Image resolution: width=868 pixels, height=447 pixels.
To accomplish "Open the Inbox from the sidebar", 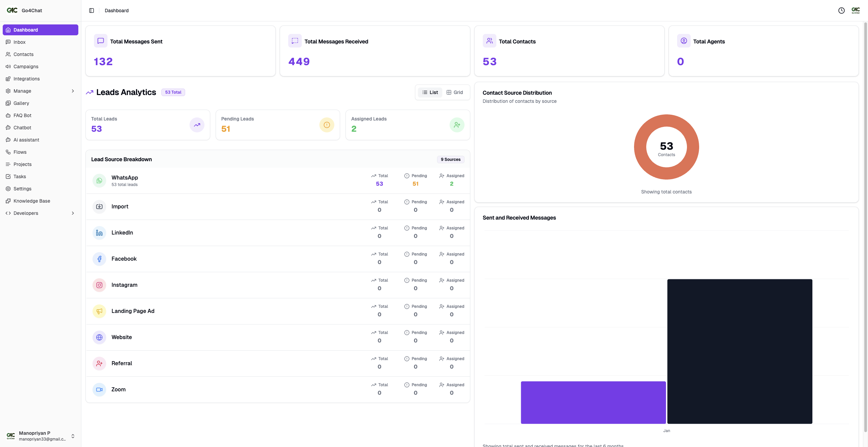I will coord(20,42).
